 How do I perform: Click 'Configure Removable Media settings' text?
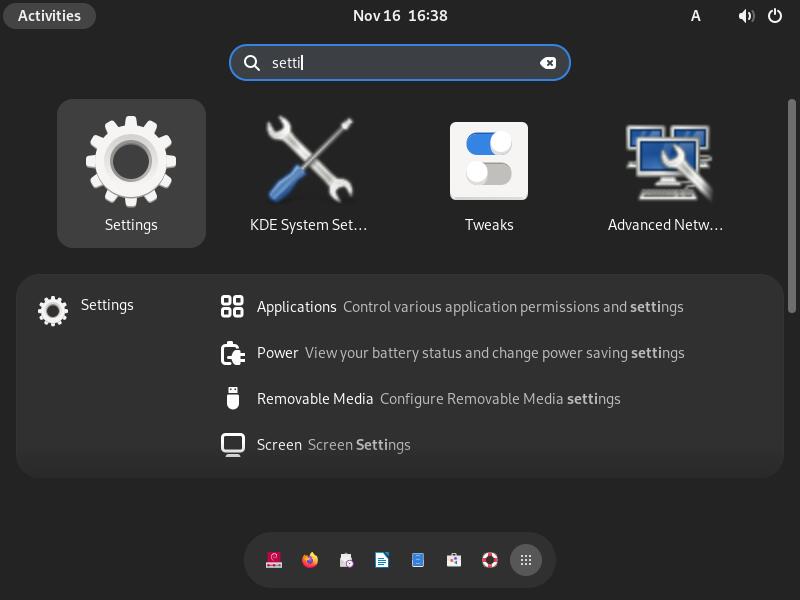(500, 398)
